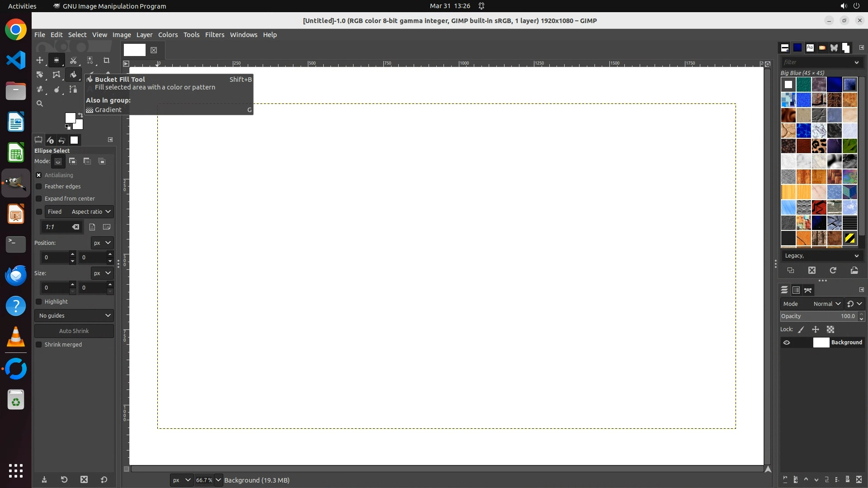
Task: Select the leopard print pattern thumbnail
Action: coord(819,146)
